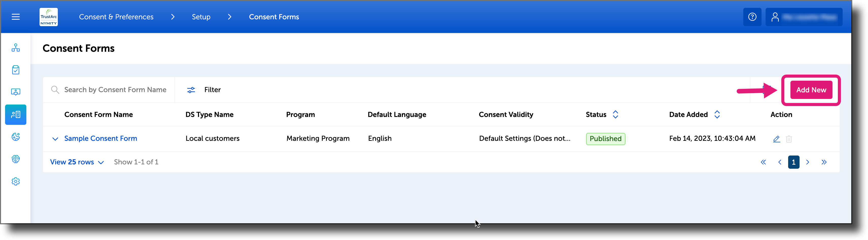Select the clipboard tasks sidebar icon
The image size is (868, 240).
pyautogui.click(x=15, y=70)
